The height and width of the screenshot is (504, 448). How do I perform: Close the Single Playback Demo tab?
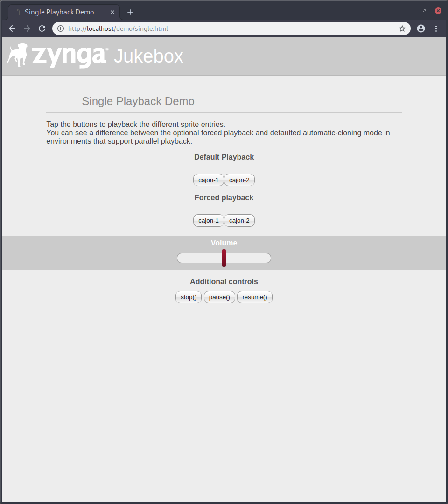pyautogui.click(x=112, y=12)
